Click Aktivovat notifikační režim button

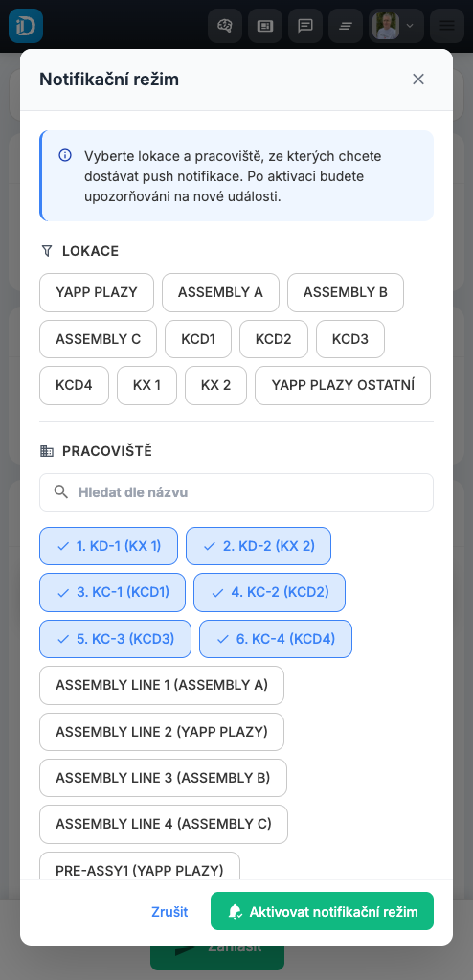pyautogui.click(x=322, y=911)
